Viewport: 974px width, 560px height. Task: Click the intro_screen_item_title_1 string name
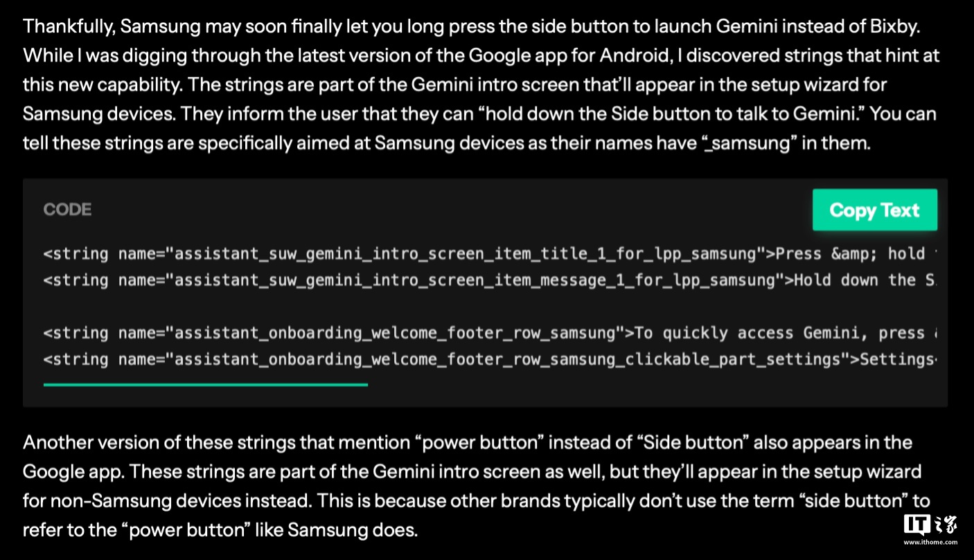click(x=464, y=254)
